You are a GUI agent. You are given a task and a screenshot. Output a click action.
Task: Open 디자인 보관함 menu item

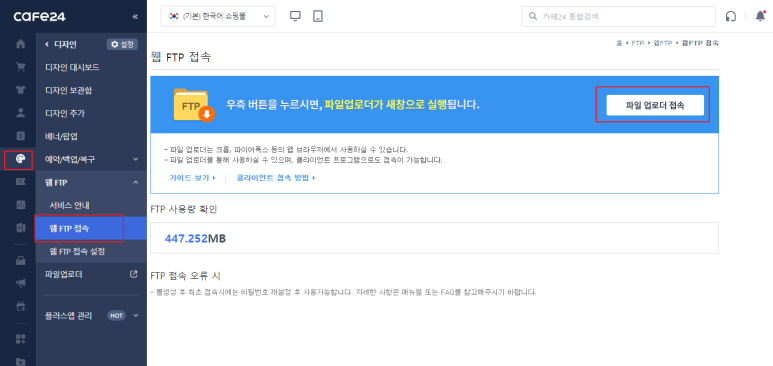69,90
